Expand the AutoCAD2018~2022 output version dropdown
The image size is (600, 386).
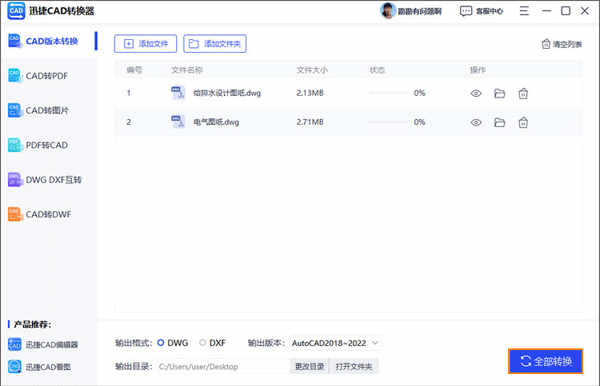[335, 343]
